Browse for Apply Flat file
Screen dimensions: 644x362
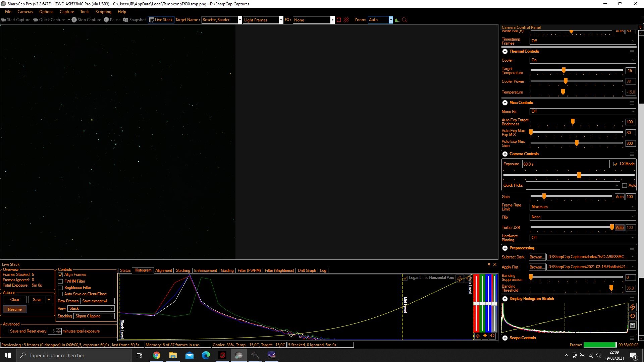tap(537, 267)
